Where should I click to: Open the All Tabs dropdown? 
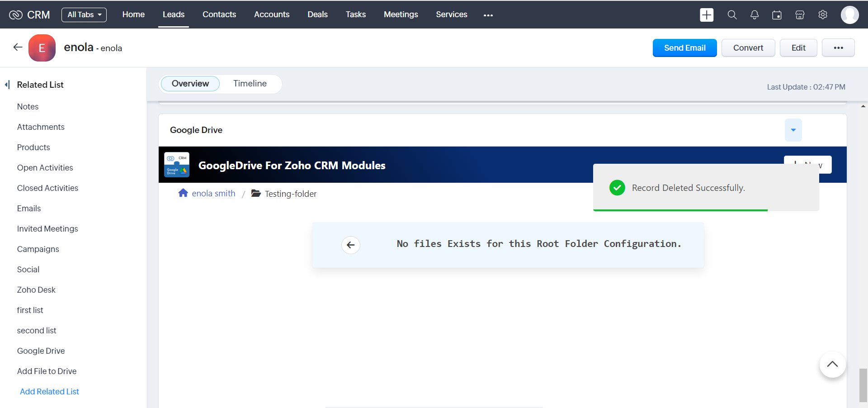tap(84, 15)
